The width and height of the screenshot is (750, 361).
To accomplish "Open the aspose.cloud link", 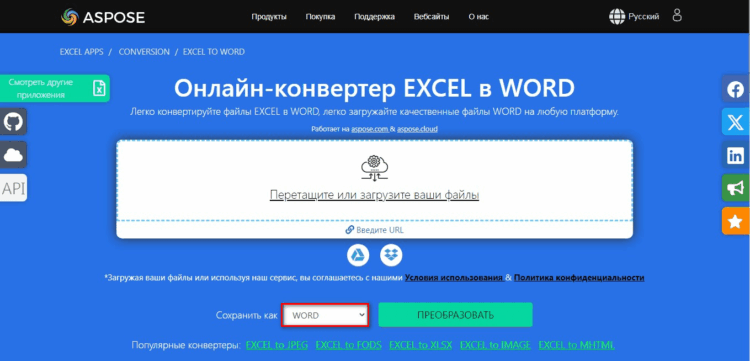I will 417,129.
